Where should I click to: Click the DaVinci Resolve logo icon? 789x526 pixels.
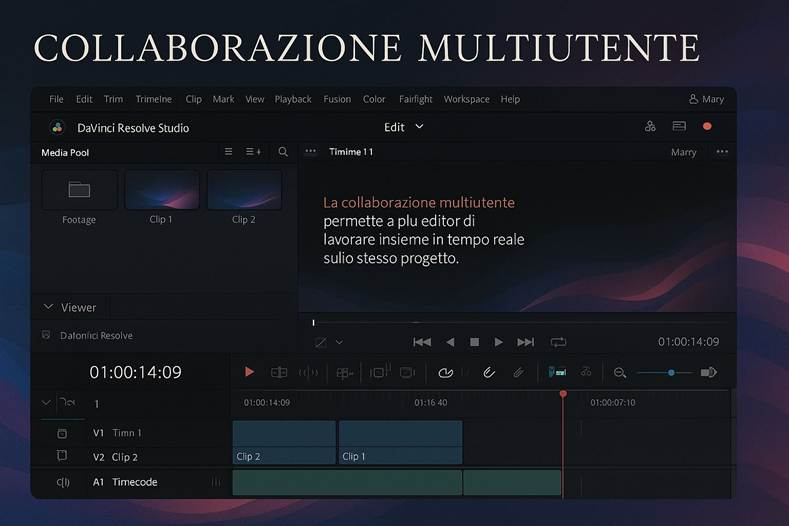(57, 127)
